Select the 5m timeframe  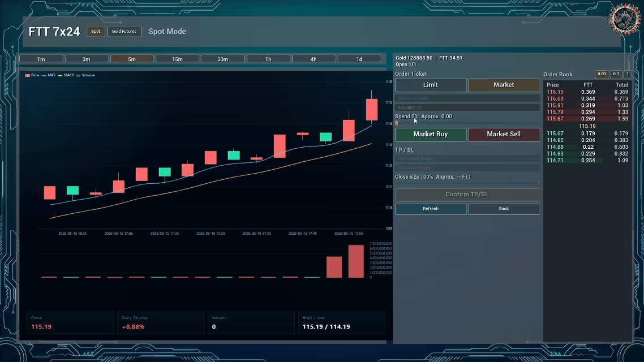pos(132,59)
